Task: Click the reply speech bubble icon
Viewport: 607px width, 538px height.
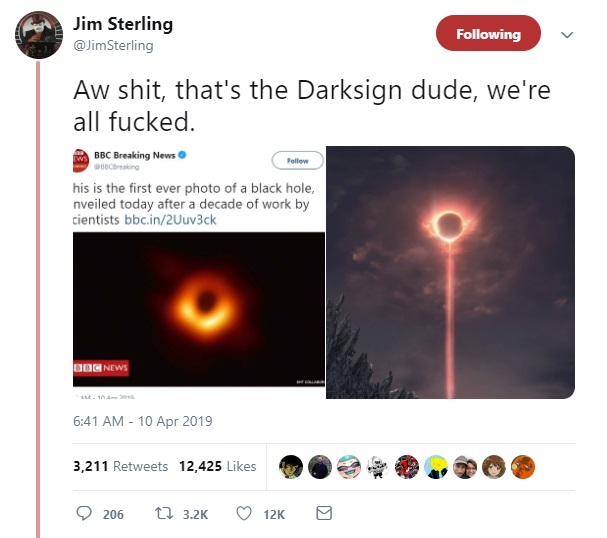Action: click(84, 513)
